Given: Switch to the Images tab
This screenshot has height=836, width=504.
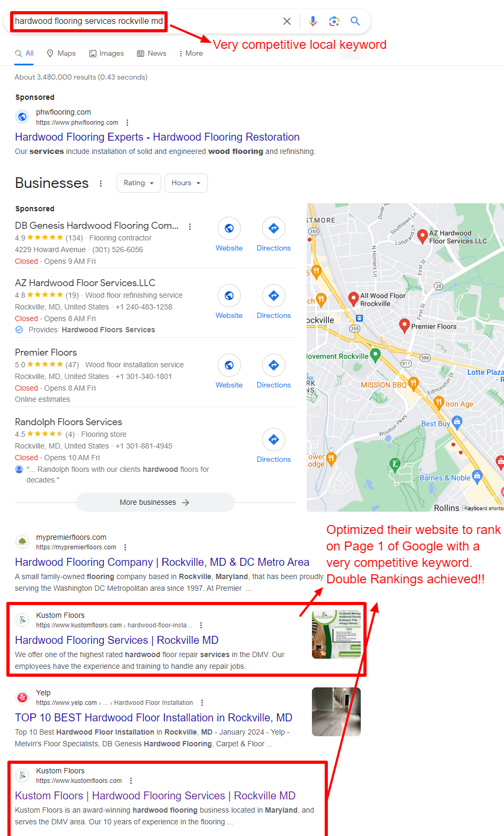Looking at the screenshot, I should pos(107,54).
